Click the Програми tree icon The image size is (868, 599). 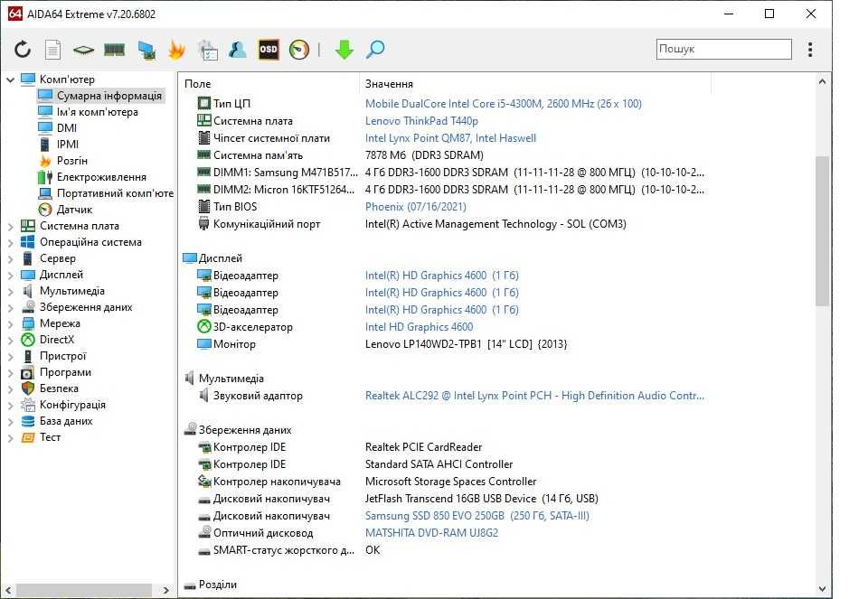pos(28,372)
